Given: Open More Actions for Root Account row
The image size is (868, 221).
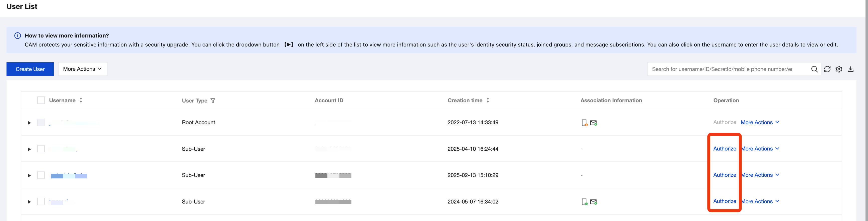Looking at the screenshot, I should click(x=759, y=122).
